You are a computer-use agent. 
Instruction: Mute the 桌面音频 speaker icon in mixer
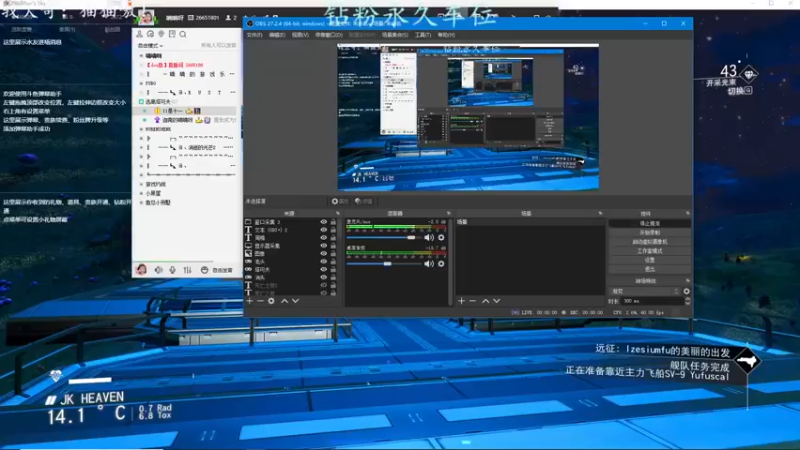click(x=429, y=264)
